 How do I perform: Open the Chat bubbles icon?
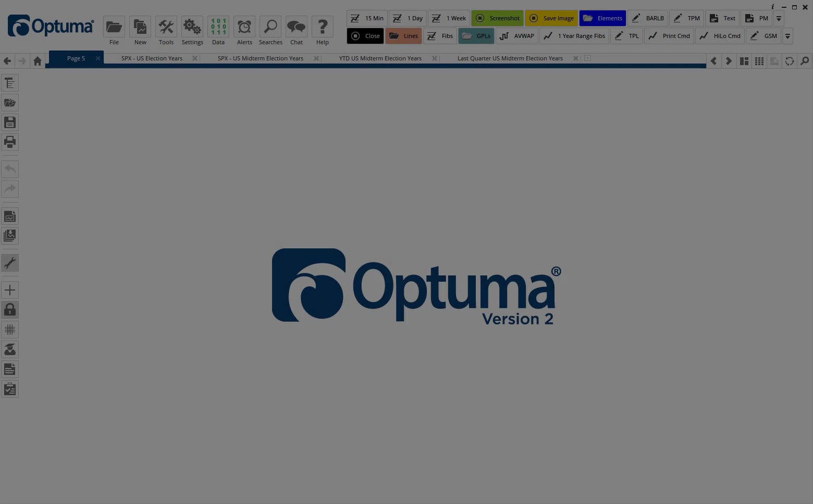[297, 27]
